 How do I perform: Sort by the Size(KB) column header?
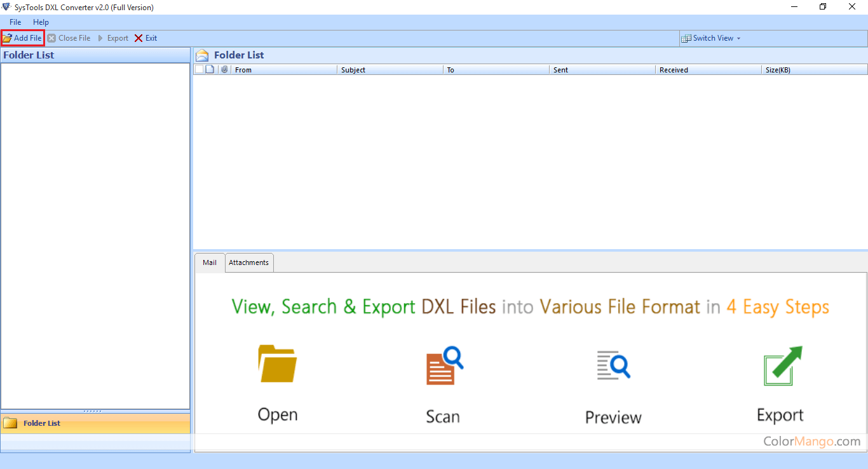point(814,70)
